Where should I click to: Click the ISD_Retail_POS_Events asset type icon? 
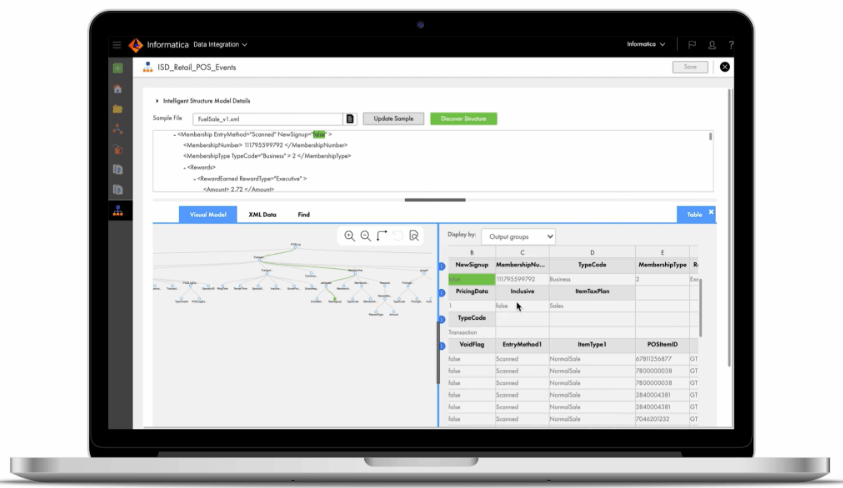tap(147, 67)
